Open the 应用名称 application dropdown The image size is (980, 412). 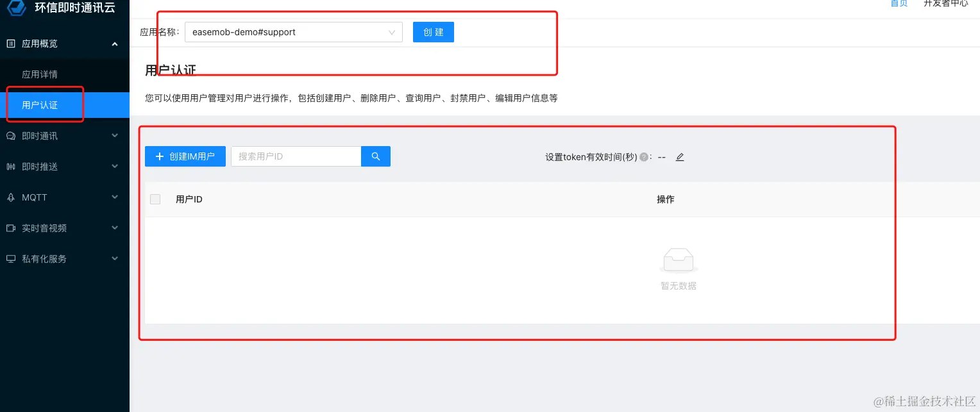click(391, 32)
